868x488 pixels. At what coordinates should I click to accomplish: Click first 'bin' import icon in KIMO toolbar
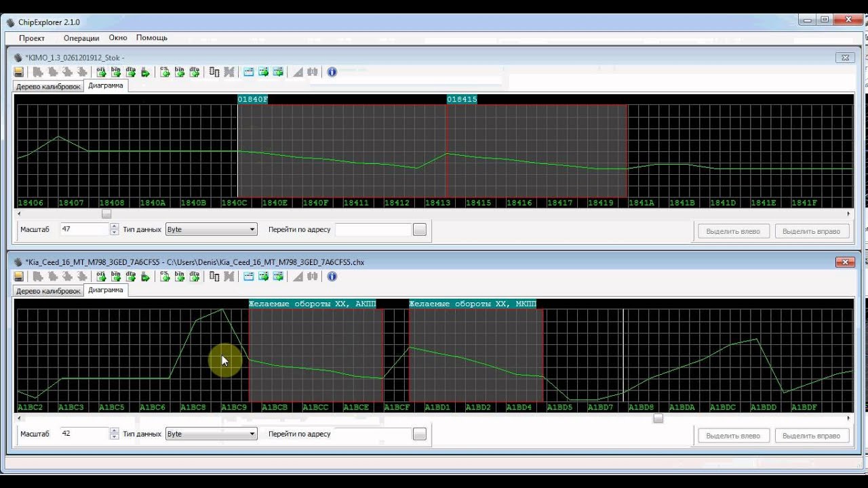tap(116, 72)
